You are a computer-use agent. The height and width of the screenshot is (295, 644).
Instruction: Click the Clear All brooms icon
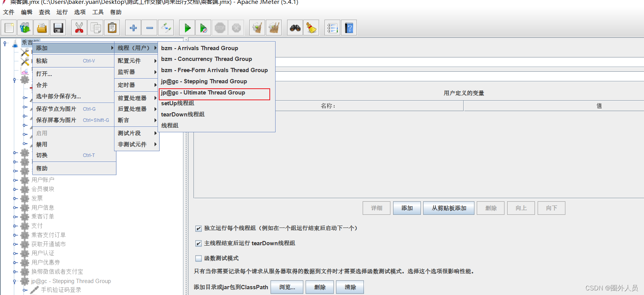coord(274,28)
